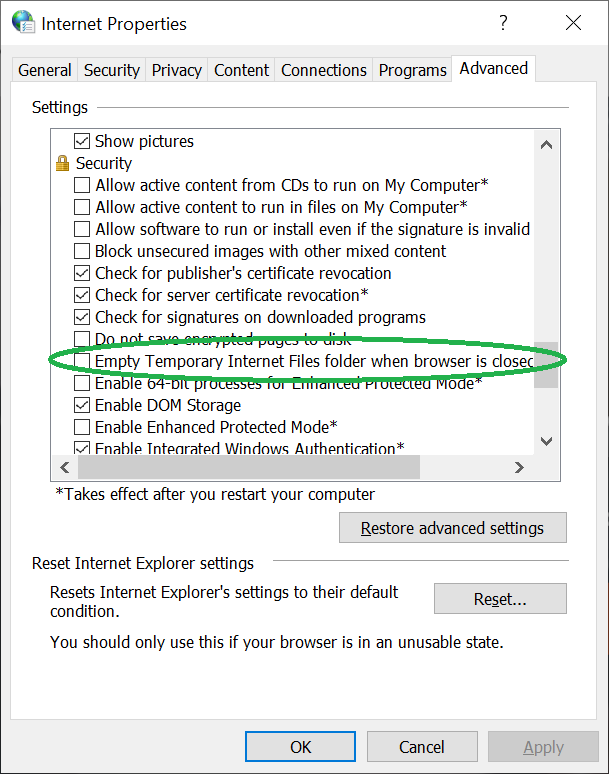This screenshot has height=774, width=609.
Task: Enable Block unsecured images with mixed content
Action: click(x=82, y=251)
